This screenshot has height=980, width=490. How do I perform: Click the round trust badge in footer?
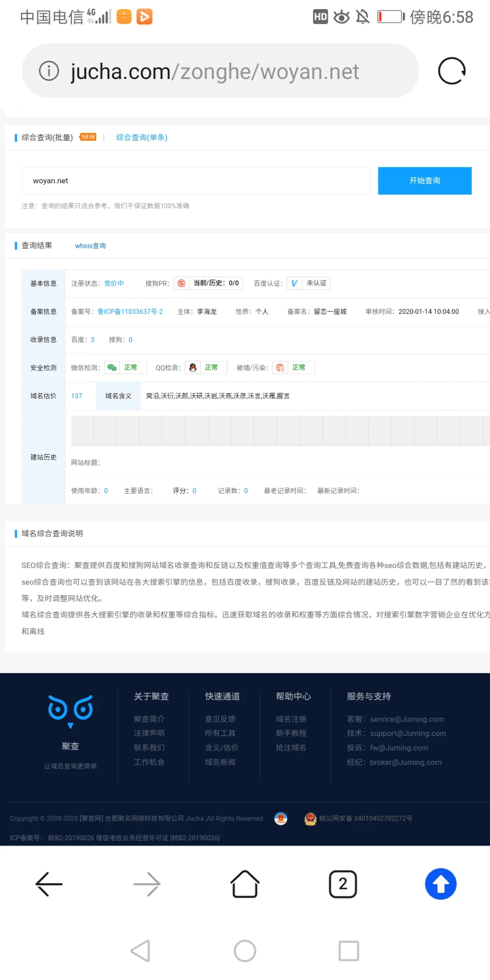(281, 819)
